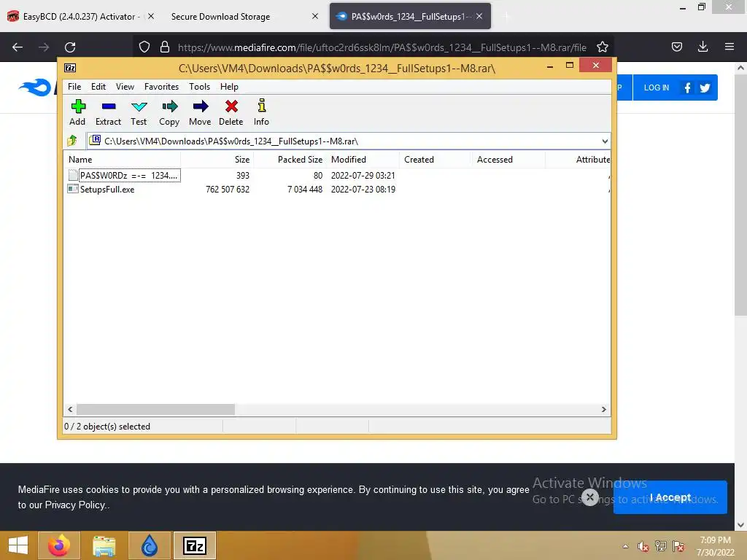Reload the MediaFire page

pos(70,47)
